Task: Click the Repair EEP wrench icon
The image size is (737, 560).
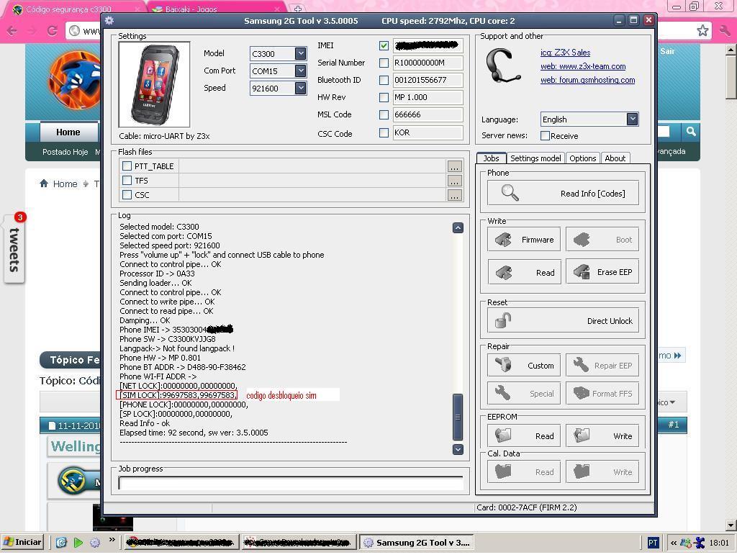Action: pos(581,366)
